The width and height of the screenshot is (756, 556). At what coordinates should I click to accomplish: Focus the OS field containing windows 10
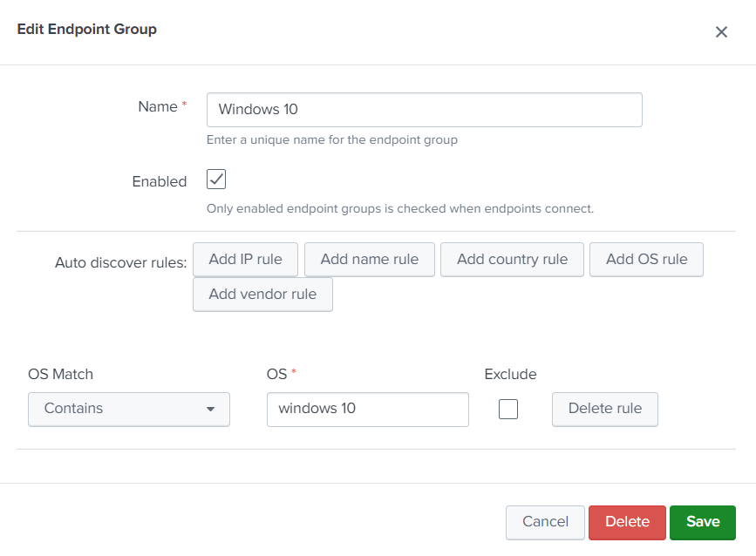point(367,409)
